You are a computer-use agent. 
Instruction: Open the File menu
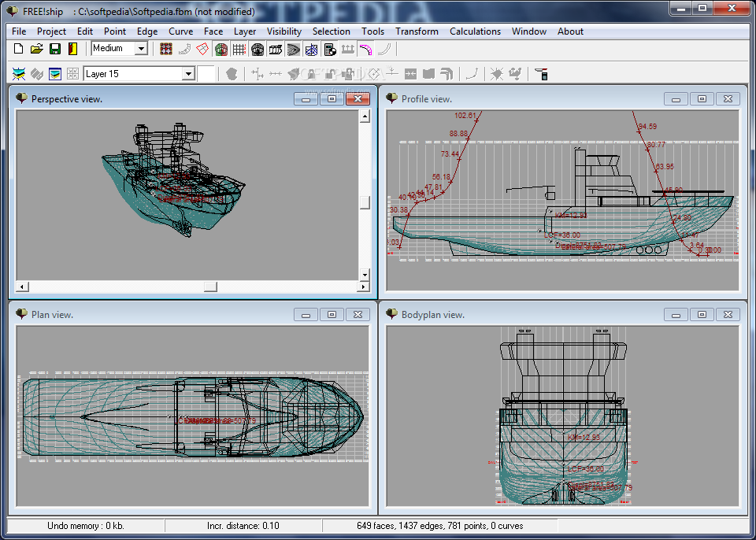coord(19,31)
